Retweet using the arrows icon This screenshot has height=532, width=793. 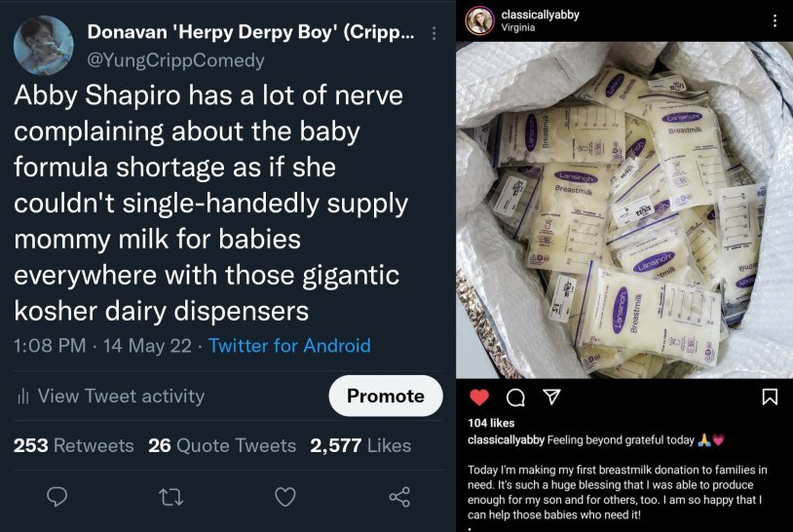pos(170,497)
